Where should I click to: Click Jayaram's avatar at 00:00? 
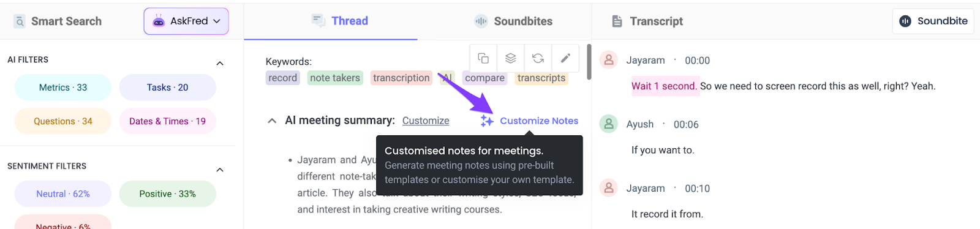(608, 60)
